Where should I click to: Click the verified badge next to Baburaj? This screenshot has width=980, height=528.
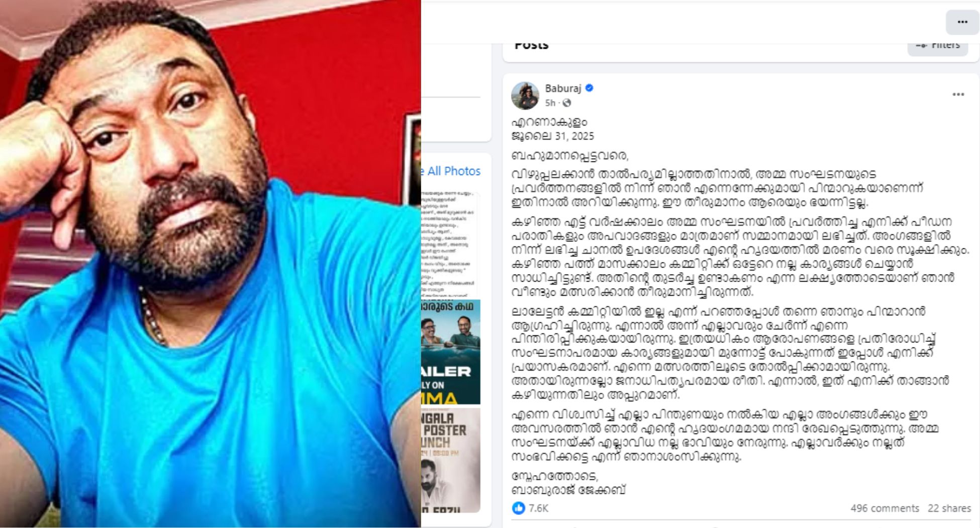point(590,88)
